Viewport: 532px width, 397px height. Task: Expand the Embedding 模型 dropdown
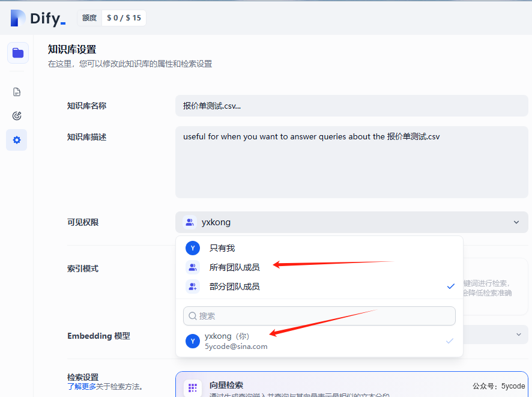(518, 336)
